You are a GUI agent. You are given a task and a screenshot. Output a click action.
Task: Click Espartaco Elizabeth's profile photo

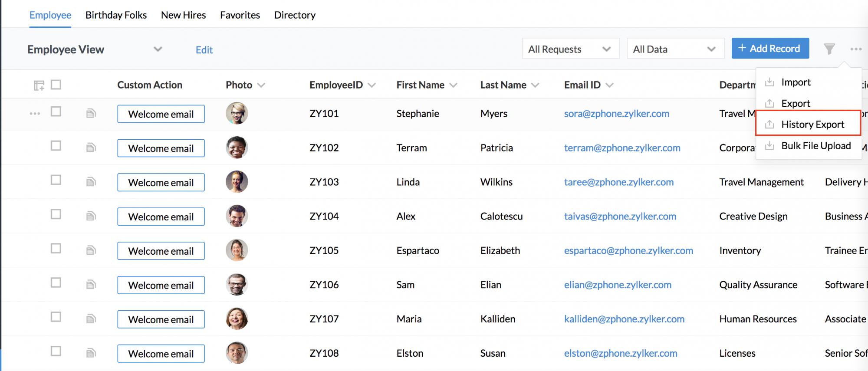click(237, 250)
